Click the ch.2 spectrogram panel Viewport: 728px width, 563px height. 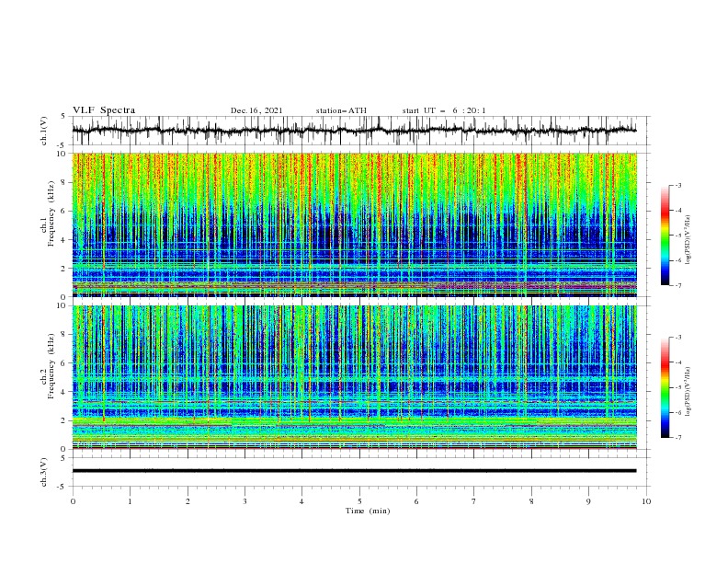354,377
